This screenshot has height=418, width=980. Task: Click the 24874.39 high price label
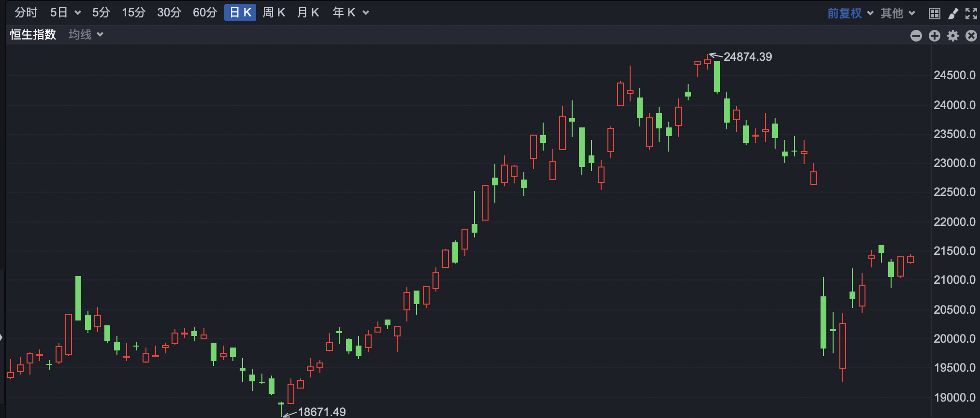tap(748, 57)
